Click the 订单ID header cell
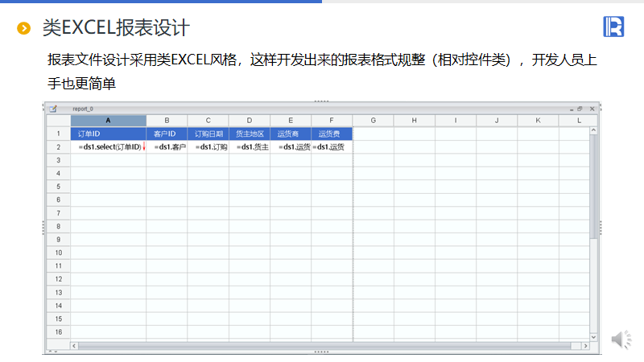The width and height of the screenshot is (644, 362). (x=109, y=134)
